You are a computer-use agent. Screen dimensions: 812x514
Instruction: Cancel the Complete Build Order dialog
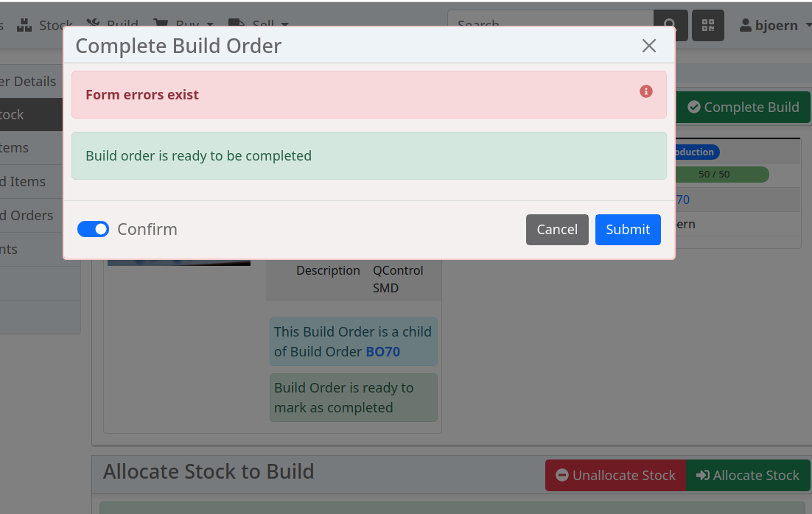tap(557, 229)
